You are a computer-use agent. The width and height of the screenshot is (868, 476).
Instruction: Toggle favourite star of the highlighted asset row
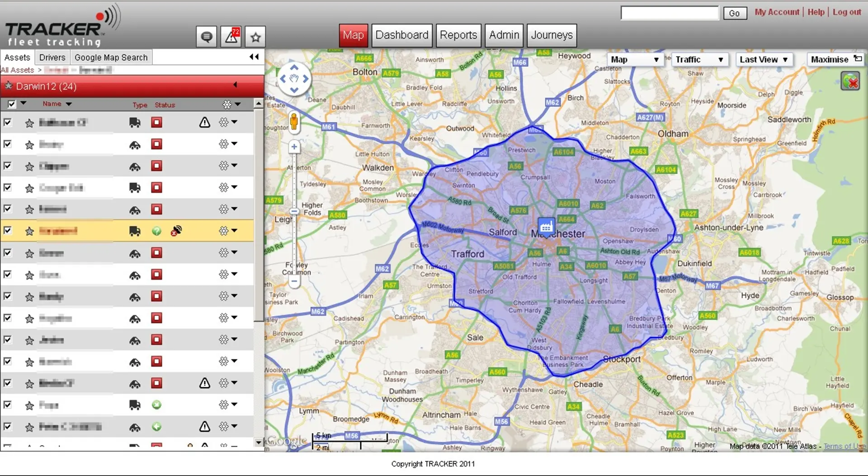pos(29,231)
